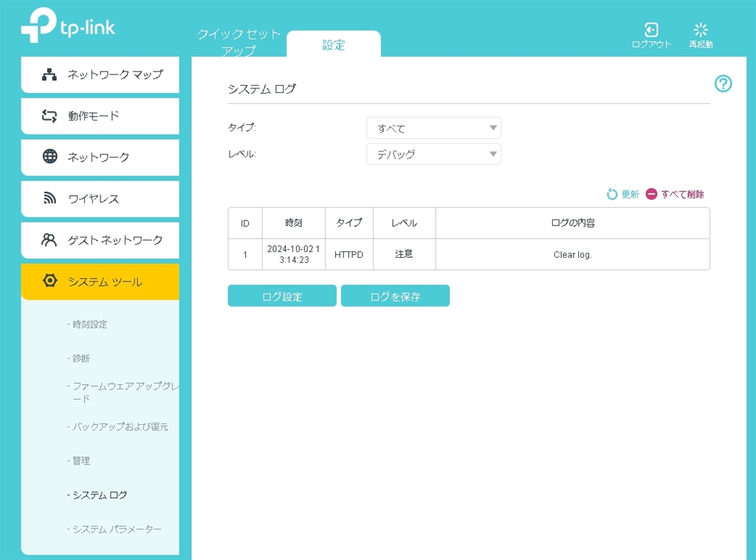Viewport: 756px width, 560px height.
Task: Click the すべて削除 link
Action: [682, 194]
